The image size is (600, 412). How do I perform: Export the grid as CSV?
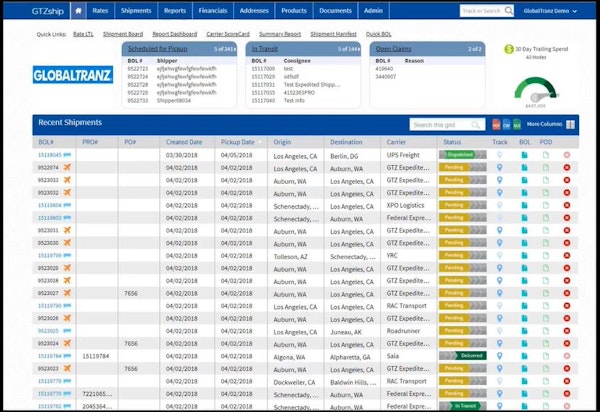506,125
